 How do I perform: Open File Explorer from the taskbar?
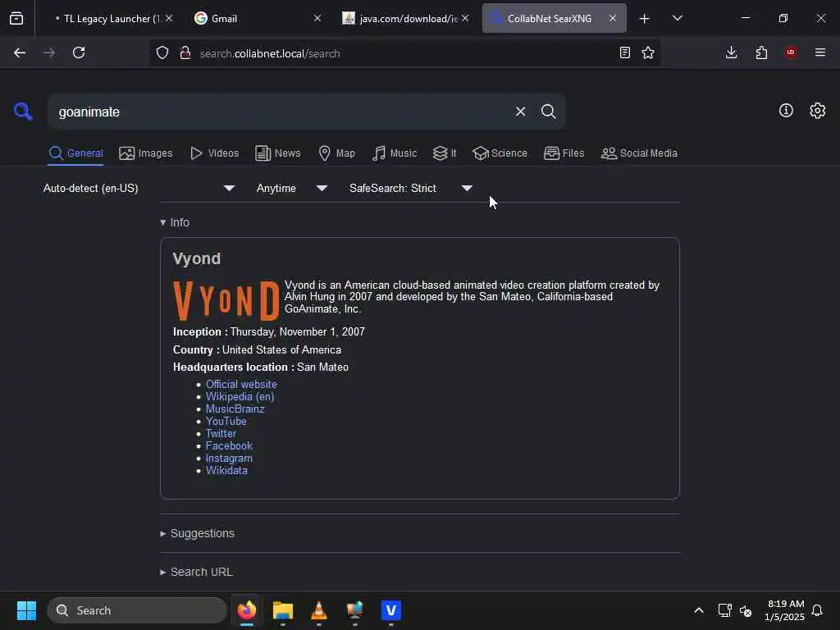(x=283, y=610)
